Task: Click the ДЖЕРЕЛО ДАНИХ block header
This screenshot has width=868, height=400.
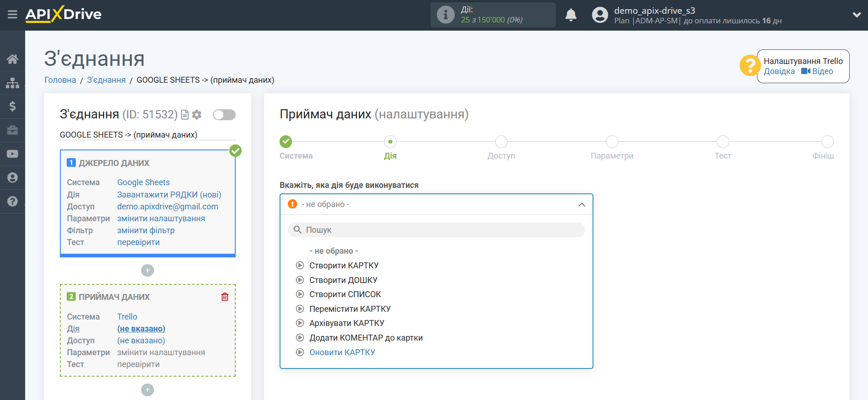Action: tap(114, 163)
